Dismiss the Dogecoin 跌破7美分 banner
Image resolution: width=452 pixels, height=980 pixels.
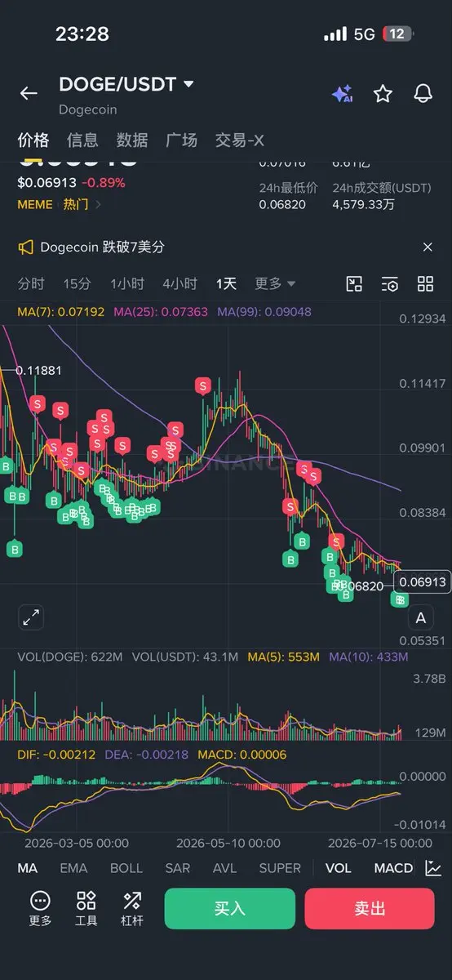pyautogui.click(x=428, y=247)
